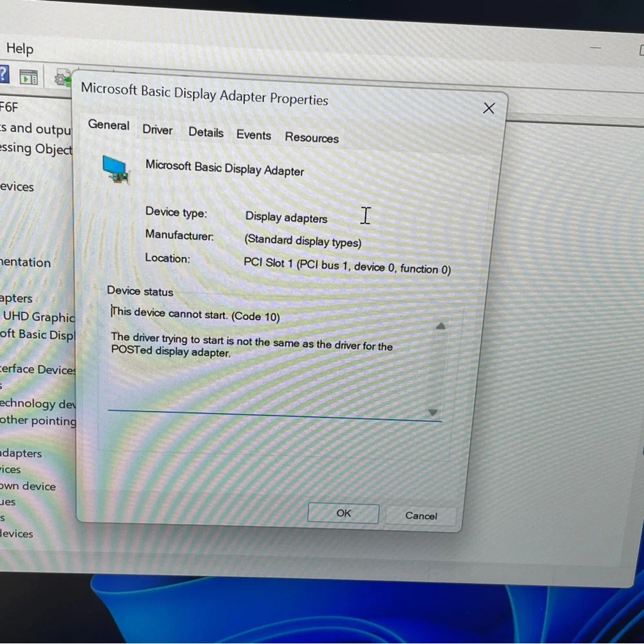The image size is (644, 644).
Task: Click scroll-down arrow in Device status box
Action: (x=433, y=412)
